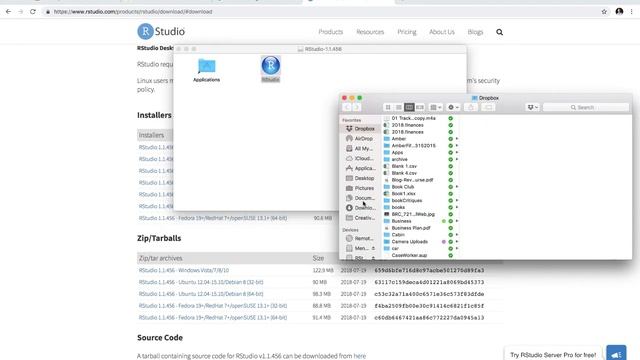Switch Finder to icon view
The width and height of the screenshot is (640, 360).
click(x=388, y=107)
